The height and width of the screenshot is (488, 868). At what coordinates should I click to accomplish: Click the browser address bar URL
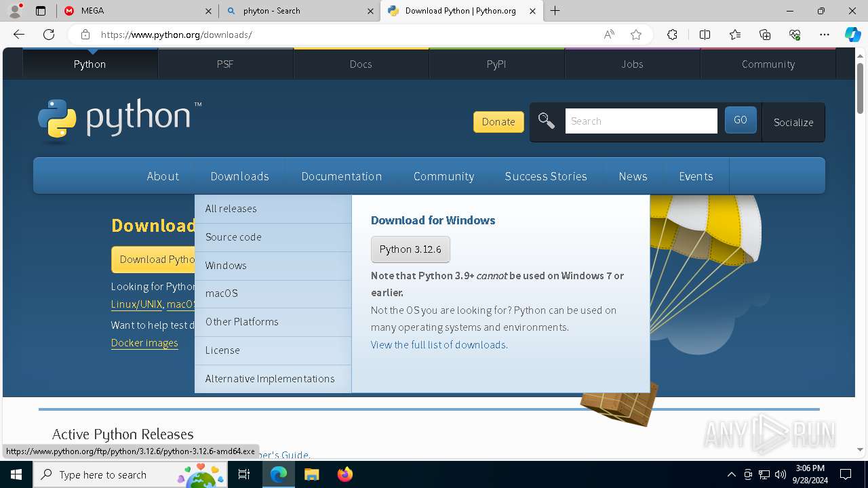176,35
